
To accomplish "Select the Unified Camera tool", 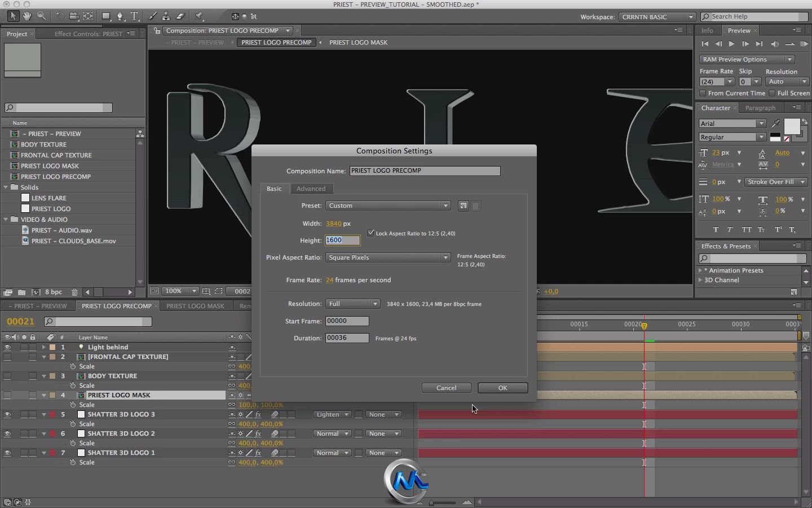I will [73, 16].
